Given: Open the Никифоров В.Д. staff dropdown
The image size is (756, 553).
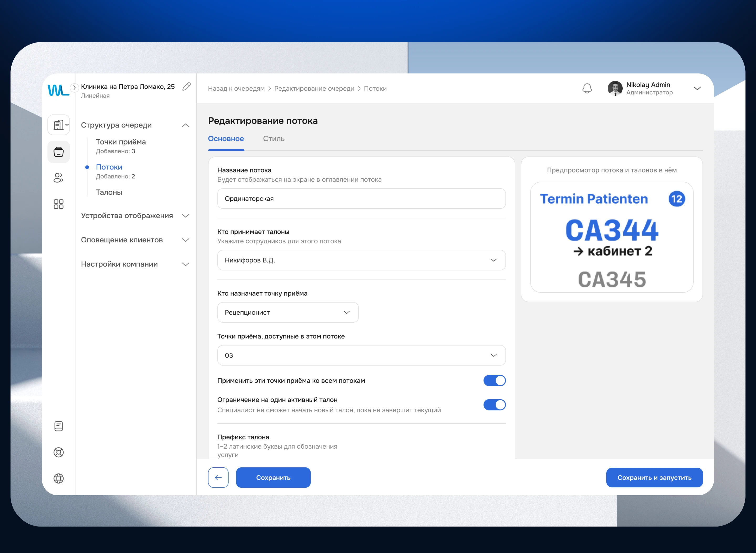Looking at the screenshot, I should 361,260.
